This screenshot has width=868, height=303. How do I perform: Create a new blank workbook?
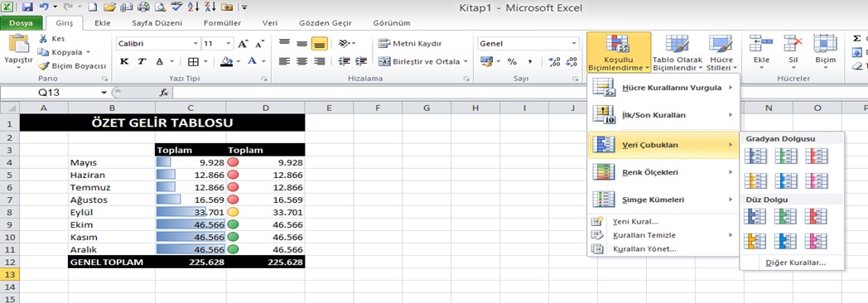[93, 7]
